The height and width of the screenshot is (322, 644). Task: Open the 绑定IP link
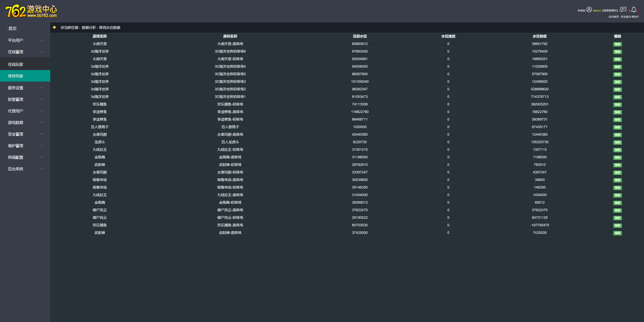tap(635, 17)
